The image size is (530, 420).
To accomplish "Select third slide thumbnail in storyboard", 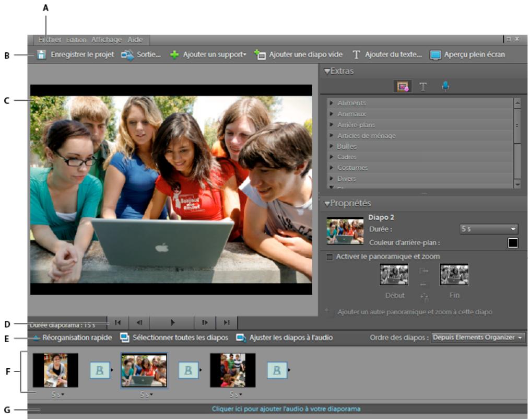I will tap(232, 370).
